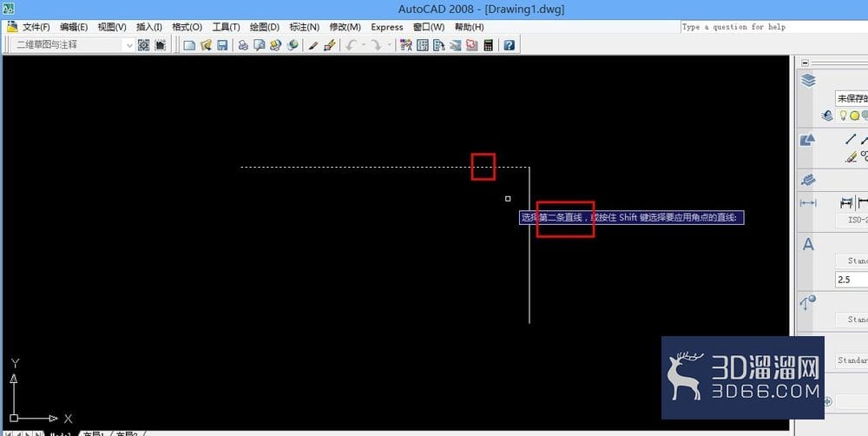This screenshot has height=436, width=868.
Task: Click the Open file icon
Action: pos(206,45)
